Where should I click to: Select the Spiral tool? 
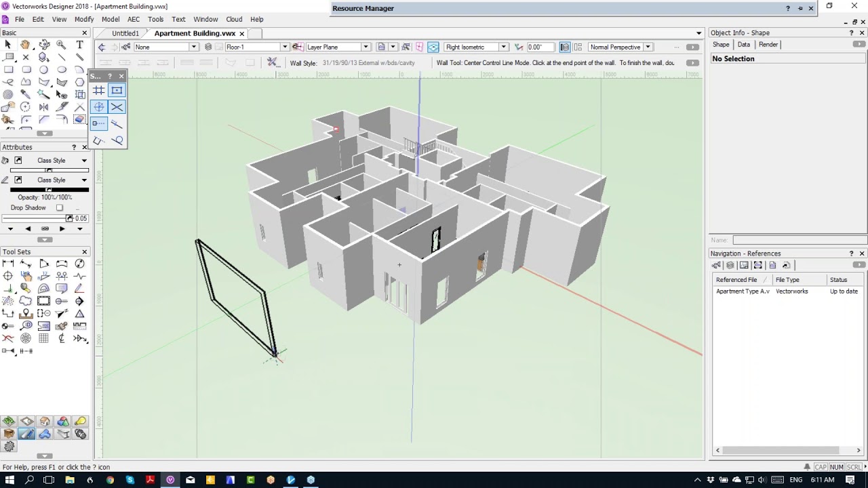coord(8,94)
